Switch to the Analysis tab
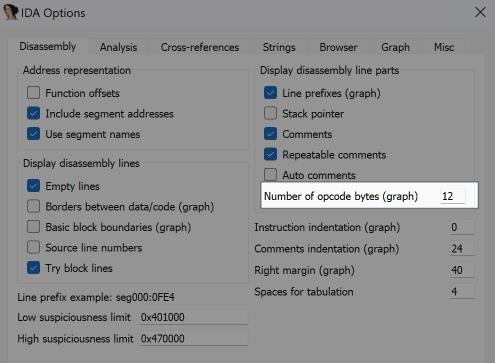The image size is (495, 363). [x=118, y=47]
